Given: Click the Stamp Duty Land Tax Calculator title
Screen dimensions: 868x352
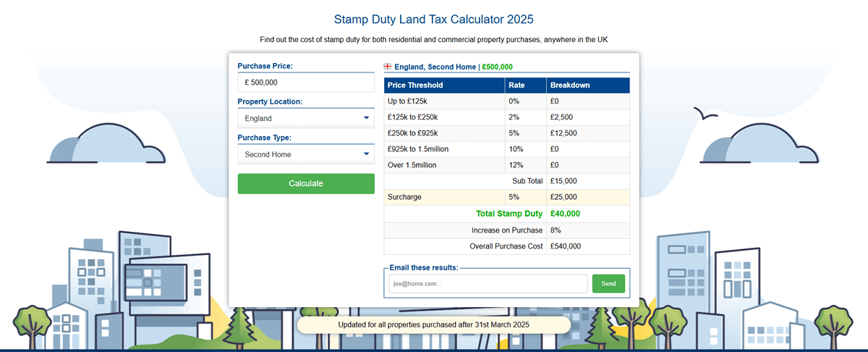Looking at the screenshot, I should pos(434,19).
